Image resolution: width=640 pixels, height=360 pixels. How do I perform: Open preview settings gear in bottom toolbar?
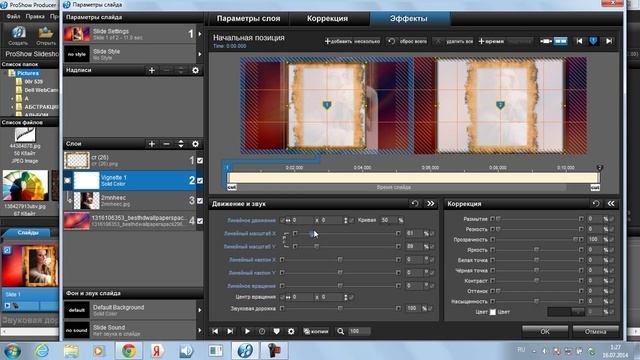(x=291, y=331)
